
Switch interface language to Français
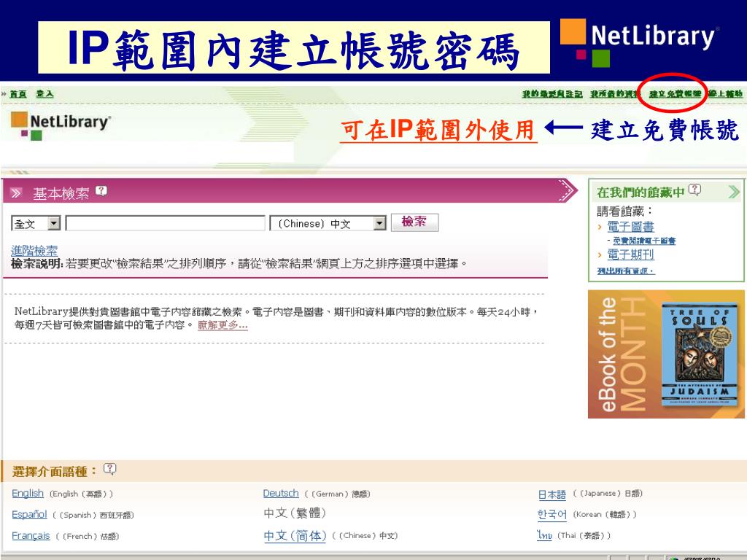[31, 535]
